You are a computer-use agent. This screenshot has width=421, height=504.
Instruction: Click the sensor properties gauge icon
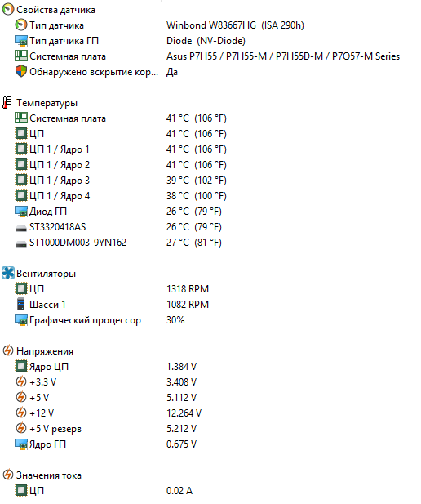pyautogui.click(x=7, y=9)
